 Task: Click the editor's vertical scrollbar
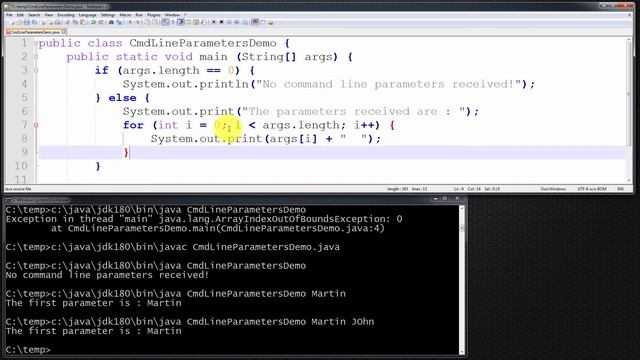point(629,110)
